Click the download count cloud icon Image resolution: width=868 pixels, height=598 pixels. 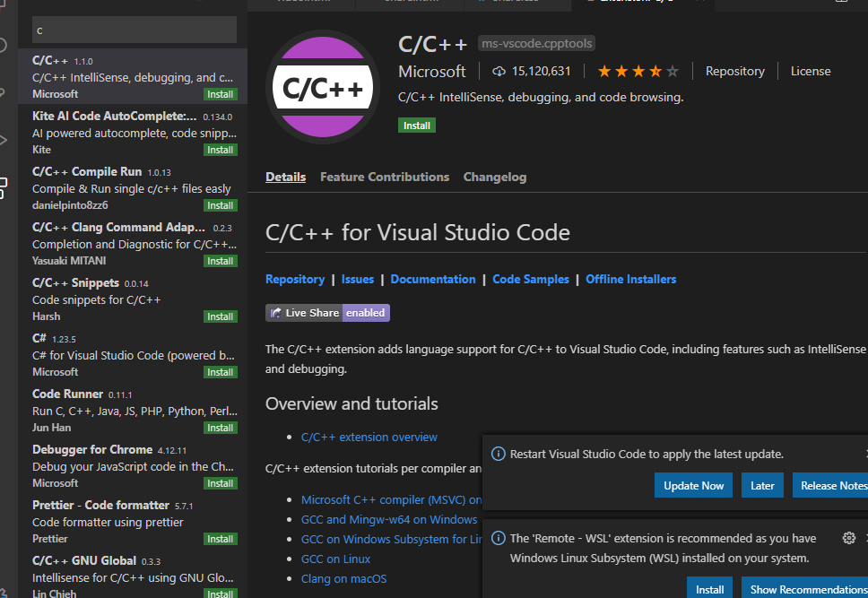[499, 72]
